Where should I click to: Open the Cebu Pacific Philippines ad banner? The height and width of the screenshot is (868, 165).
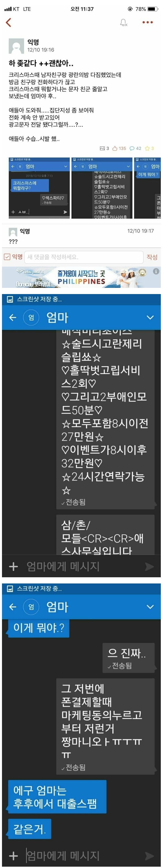pyautogui.click(x=81, y=277)
